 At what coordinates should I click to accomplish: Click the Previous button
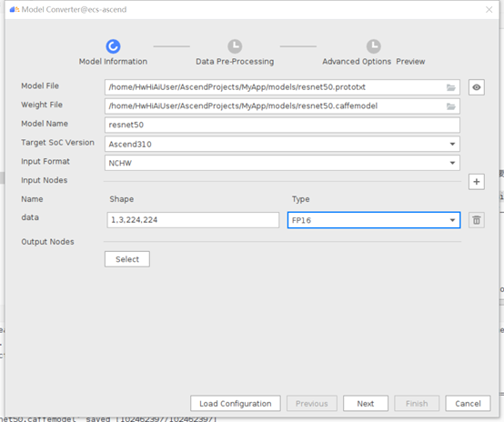[x=312, y=404]
